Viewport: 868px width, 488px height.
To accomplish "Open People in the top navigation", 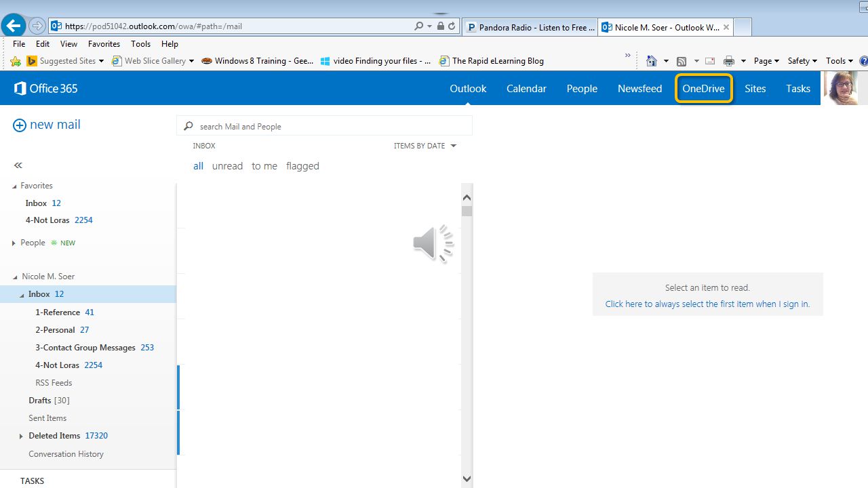I will tap(582, 88).
